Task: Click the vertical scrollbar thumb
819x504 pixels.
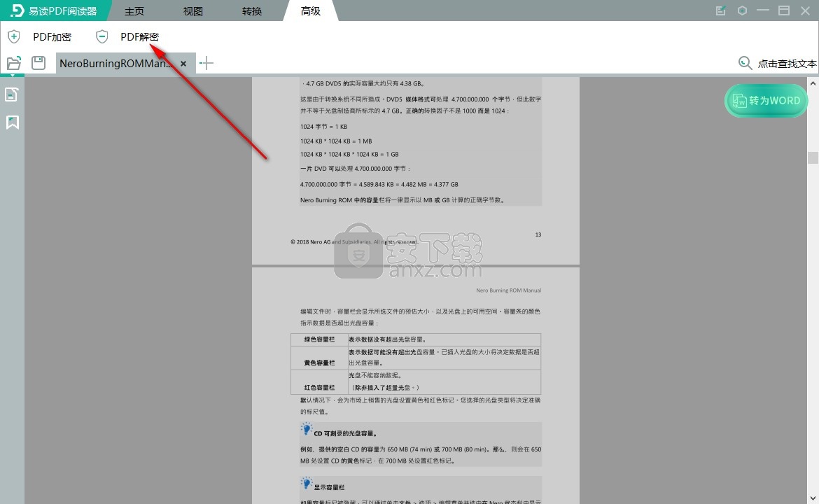Action: [813, 157]
